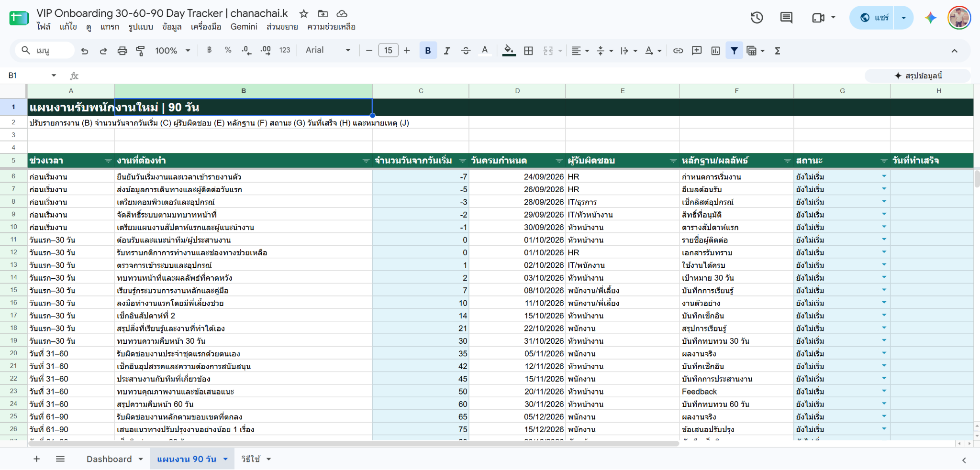Screen dimensions: 980x470
Task: Click the redo icon
Action: pyautogui.click(x=103, y=51)
